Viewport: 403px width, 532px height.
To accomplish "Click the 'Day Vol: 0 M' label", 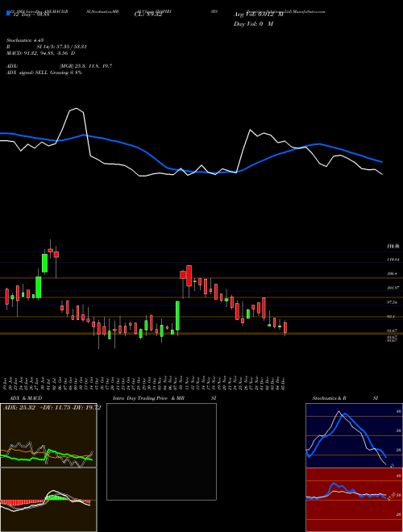I will pyautogui.click(x=253, y=24).
